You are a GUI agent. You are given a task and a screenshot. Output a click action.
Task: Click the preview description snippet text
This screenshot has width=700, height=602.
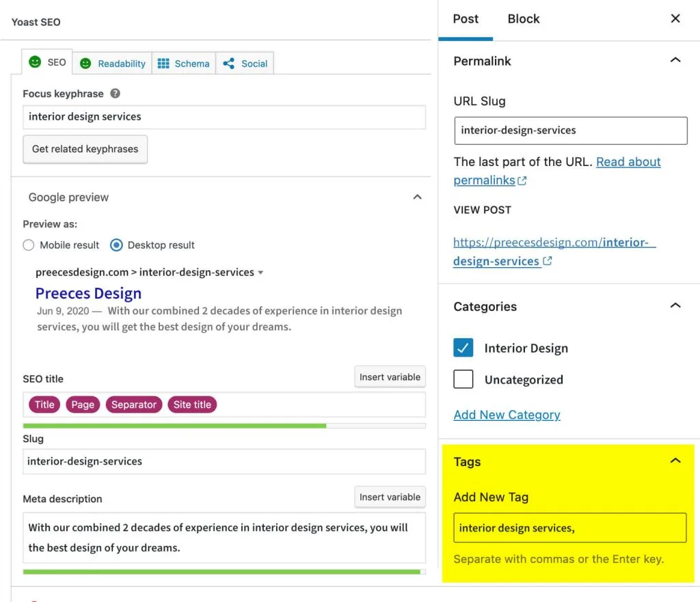[219, 318]
